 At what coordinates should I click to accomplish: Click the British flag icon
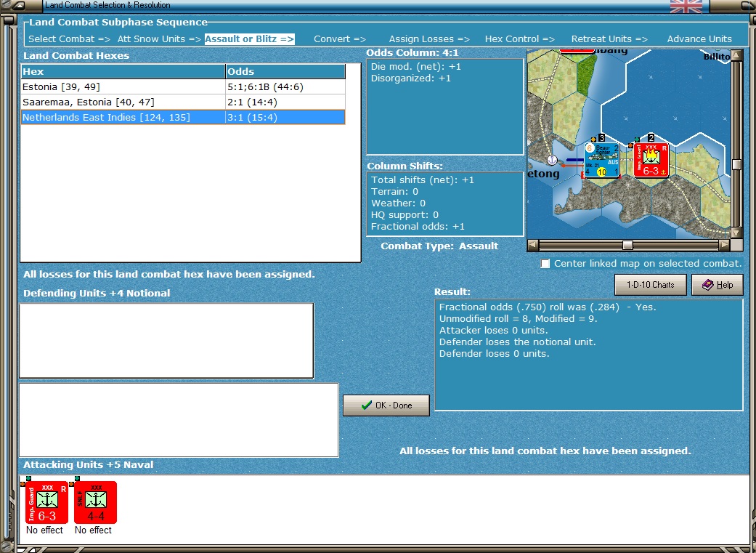click(x=686, y=7)
